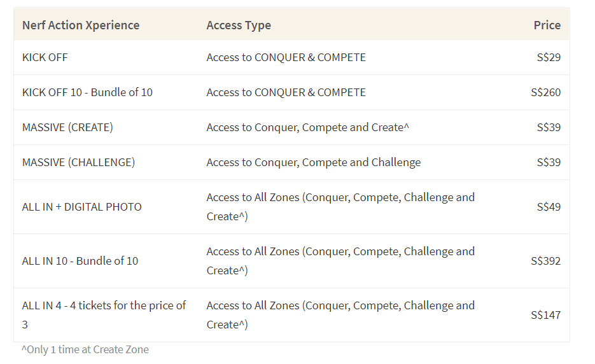Click ALL IN + DIGITAL PHOTO ticket

pyautogui.click(x=82, y=207)
